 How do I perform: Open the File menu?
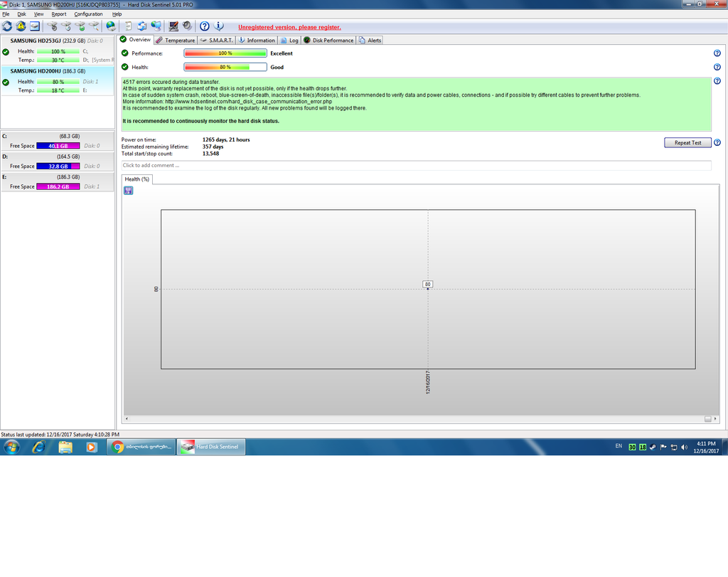pos(6,14)
